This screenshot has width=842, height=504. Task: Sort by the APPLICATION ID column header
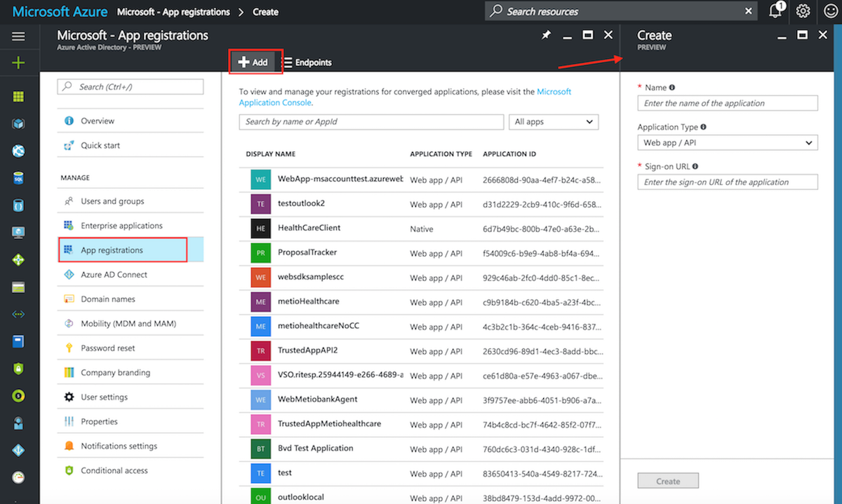pyautogui.click(x=509, y=154)
